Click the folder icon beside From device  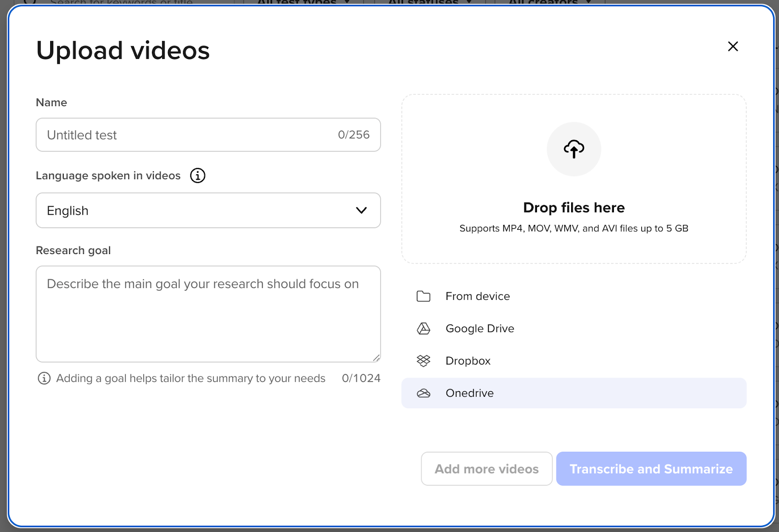click(423, 296)
